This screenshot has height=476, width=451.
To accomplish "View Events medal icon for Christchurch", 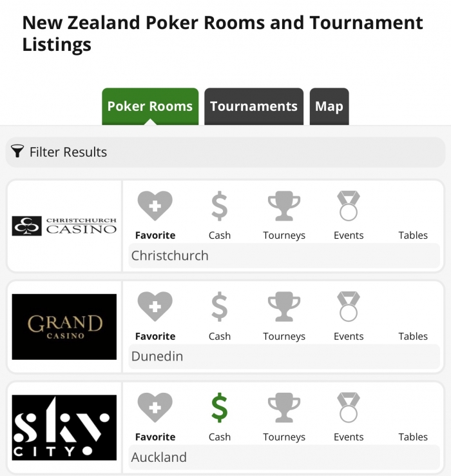I will pyautogui.click(x=349, y=206).
